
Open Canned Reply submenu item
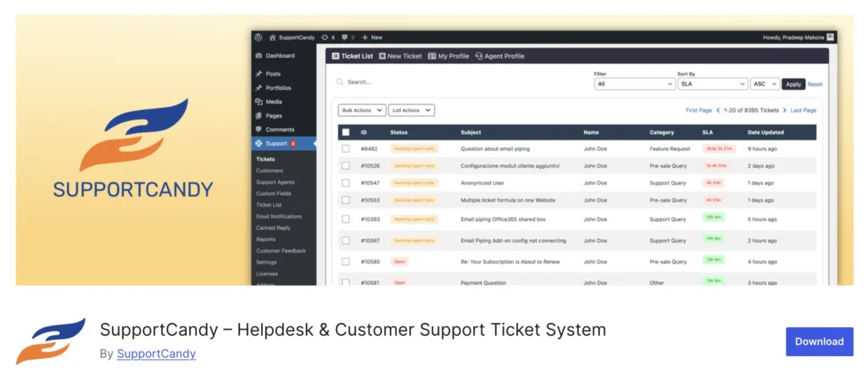pyautogui.click(x=273, y=228)
